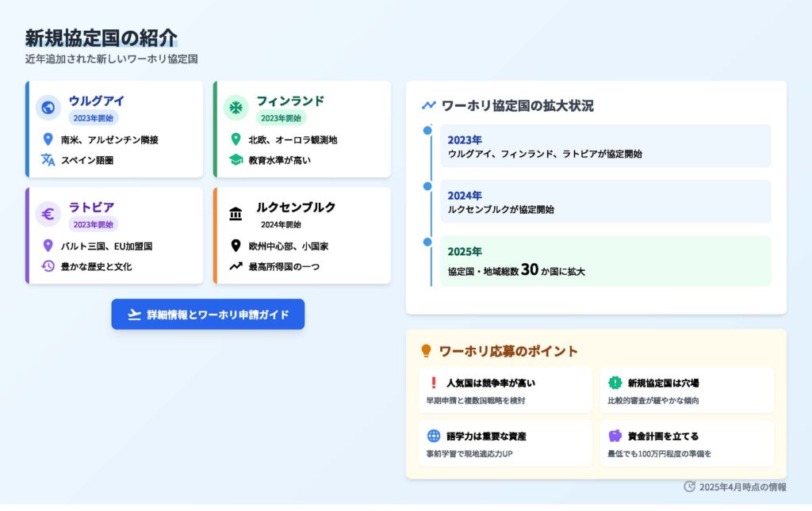The height and width of the screenshot is (511, 812).
Task: Click the tip text 比較的審査が緩やかな傾向
Action: coord(653,400)
